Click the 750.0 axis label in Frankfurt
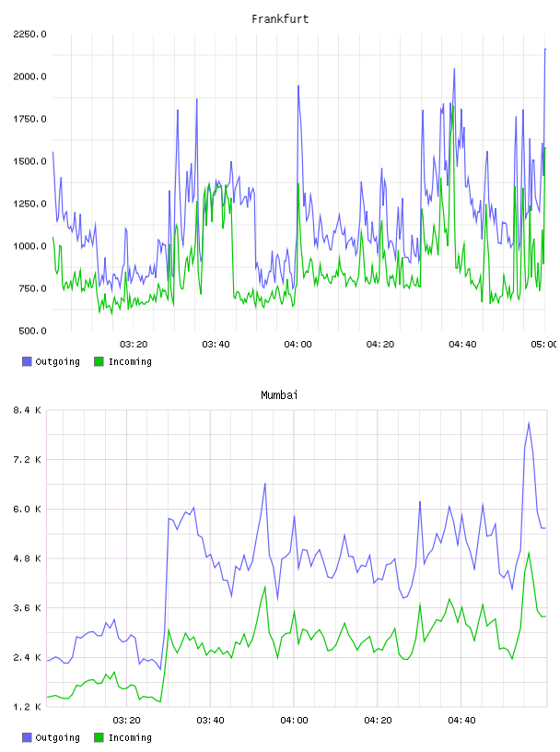Viewport: 560px width, 752px height. [32, 288]
